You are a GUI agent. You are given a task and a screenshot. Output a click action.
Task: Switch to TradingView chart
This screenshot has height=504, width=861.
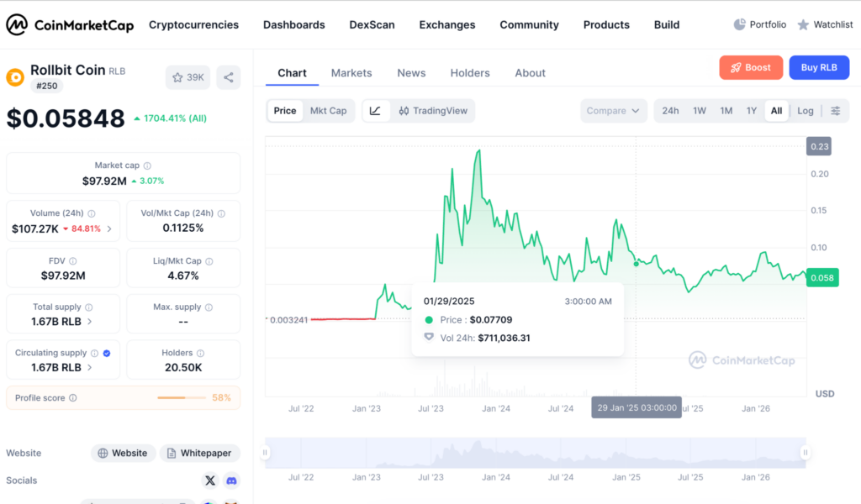[433, 111]
